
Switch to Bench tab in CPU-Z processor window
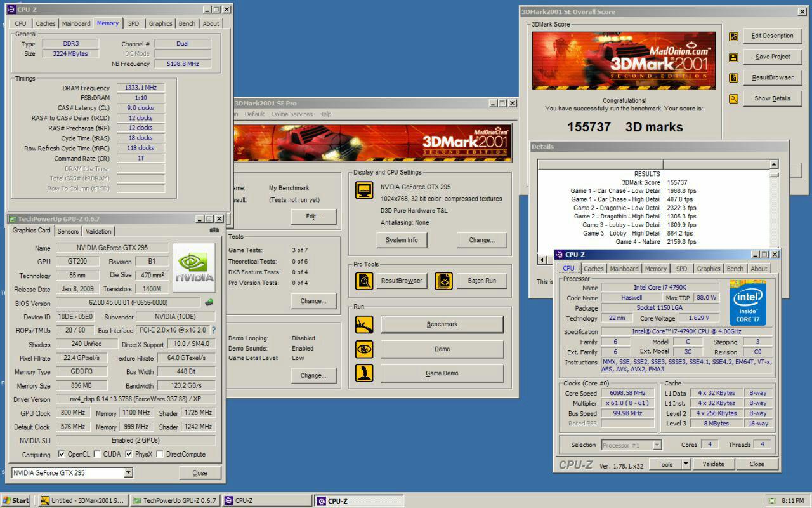tap(735, 269)
